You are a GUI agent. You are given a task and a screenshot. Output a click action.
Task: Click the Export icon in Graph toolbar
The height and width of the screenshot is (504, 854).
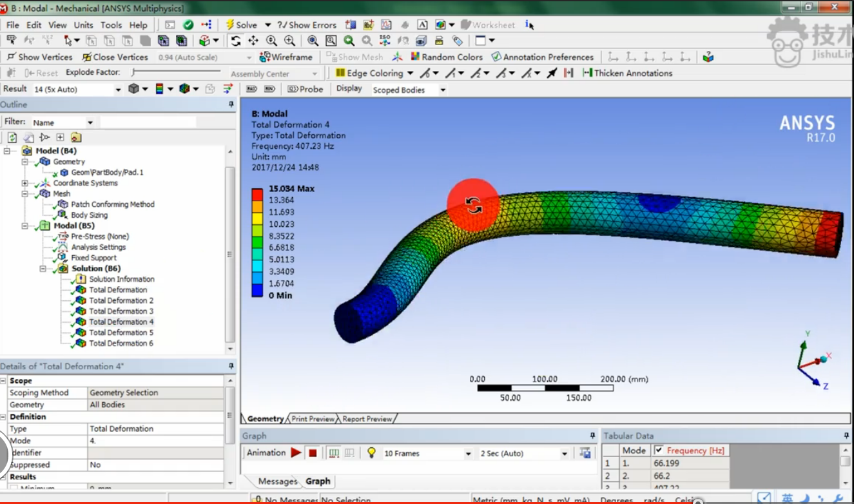coord(585,453)
